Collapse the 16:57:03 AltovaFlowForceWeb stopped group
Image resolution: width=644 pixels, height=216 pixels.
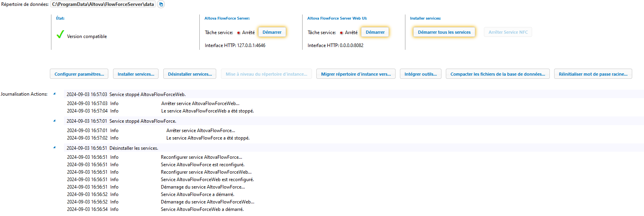[x=55, y=94]
